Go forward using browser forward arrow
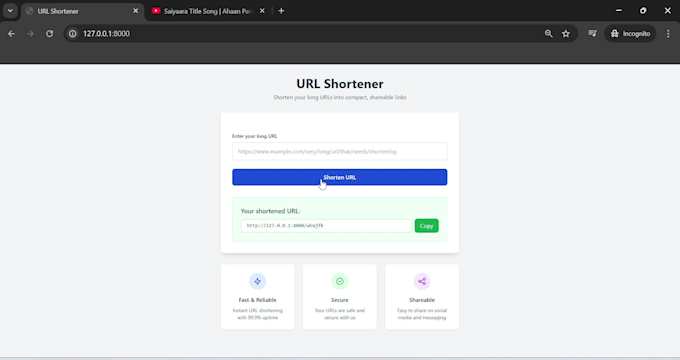The width and height of the screenshot is (680, 360). 30,33
